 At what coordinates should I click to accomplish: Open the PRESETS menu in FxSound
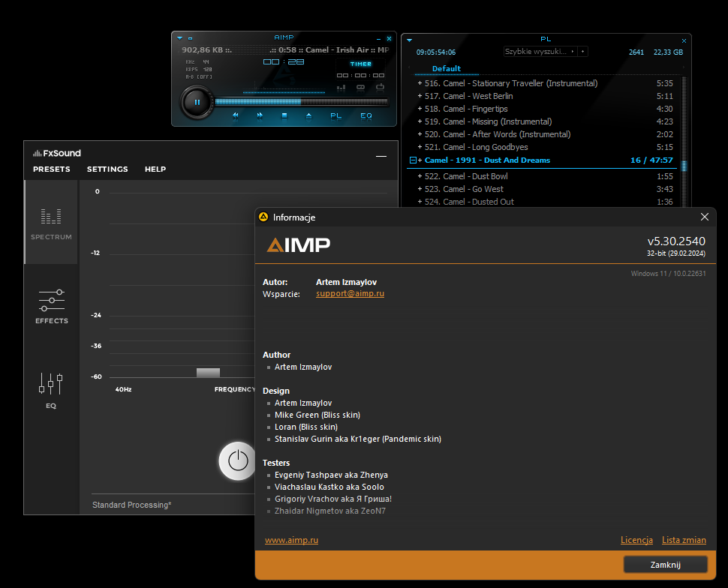52,169
